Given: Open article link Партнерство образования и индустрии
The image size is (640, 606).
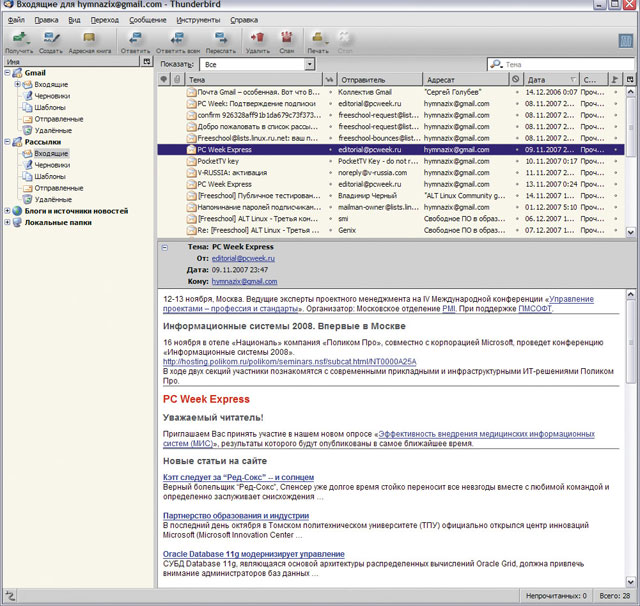Looking at the screenshot, I should tap(236, 515).
